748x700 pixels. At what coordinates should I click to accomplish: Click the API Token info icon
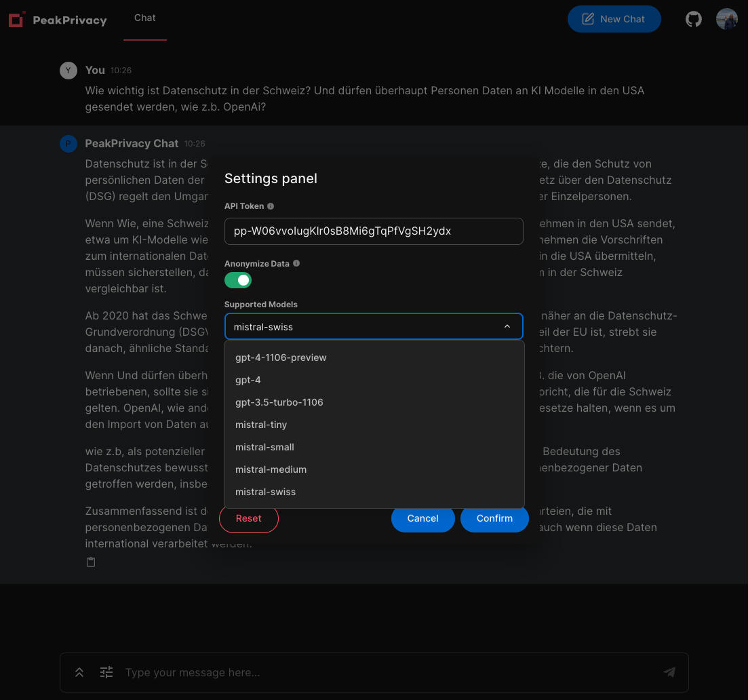pos(271,206)
